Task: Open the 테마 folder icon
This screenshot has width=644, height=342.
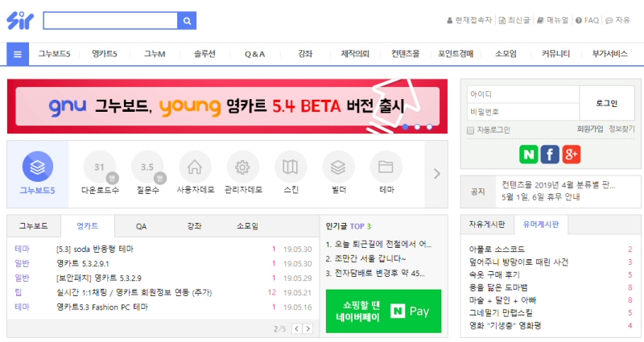Action: pos(386,167)
